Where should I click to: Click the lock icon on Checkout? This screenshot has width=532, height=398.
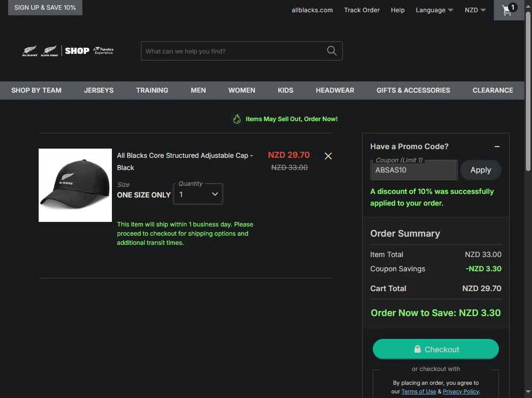(418, 349)
